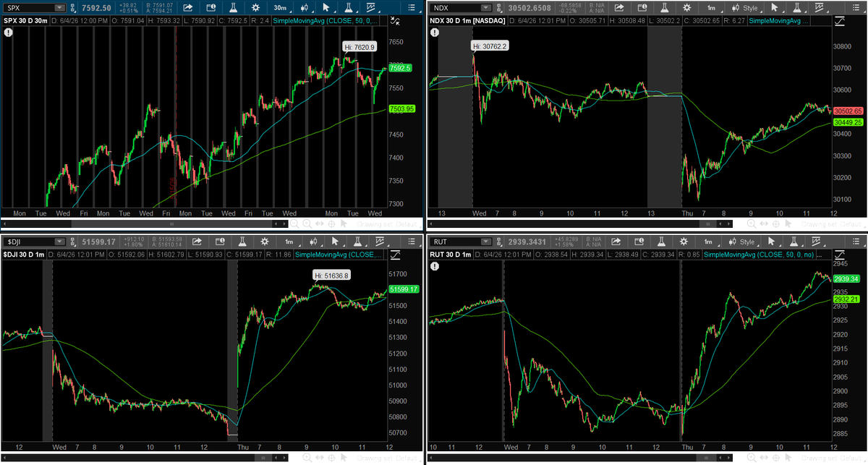Open Patterns icon in RUT chart toolbar
Screen dimensions: 868x465
[x=816, y=242]
